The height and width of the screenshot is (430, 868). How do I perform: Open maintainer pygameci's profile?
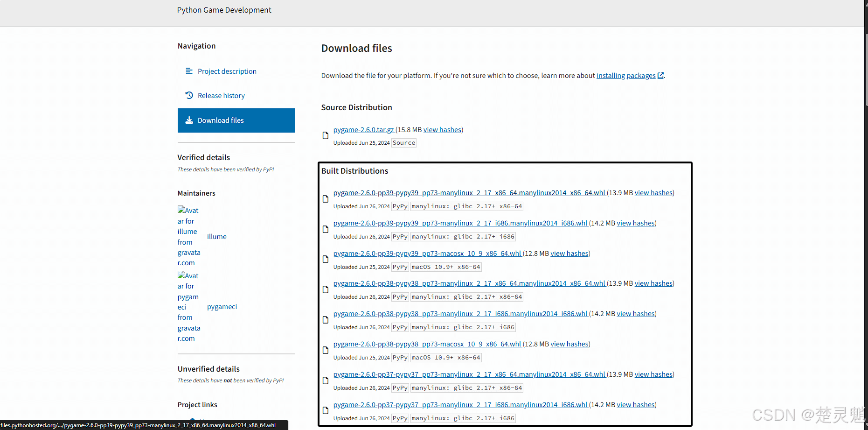pos(222,307)
